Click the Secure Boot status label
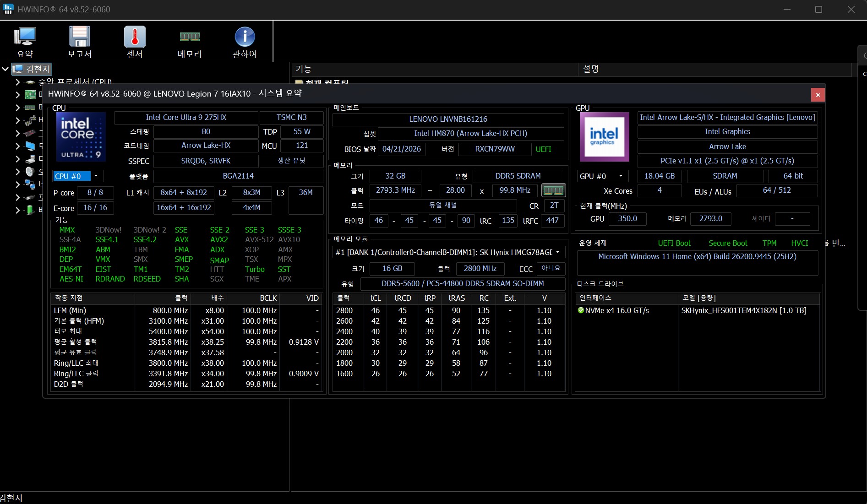Image resolution: width=867 pixels, height=504 pixels. click(x=728, y=244)
